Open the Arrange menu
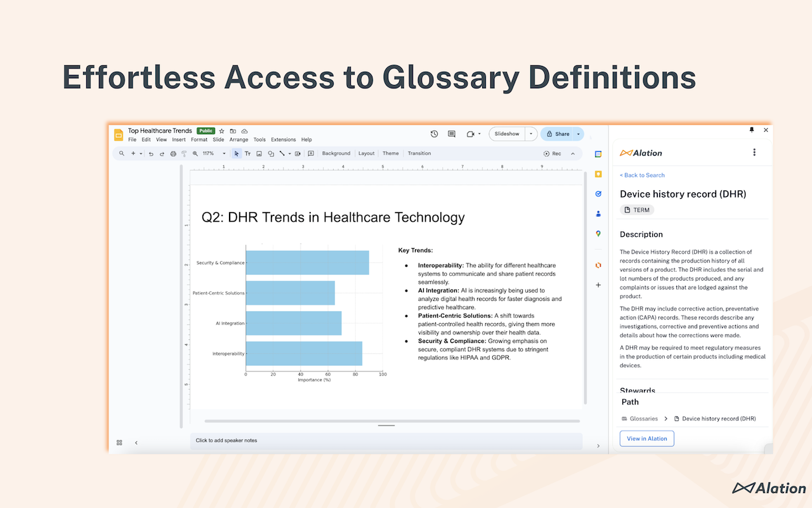 pyautogui.click(x=239, y=140)
